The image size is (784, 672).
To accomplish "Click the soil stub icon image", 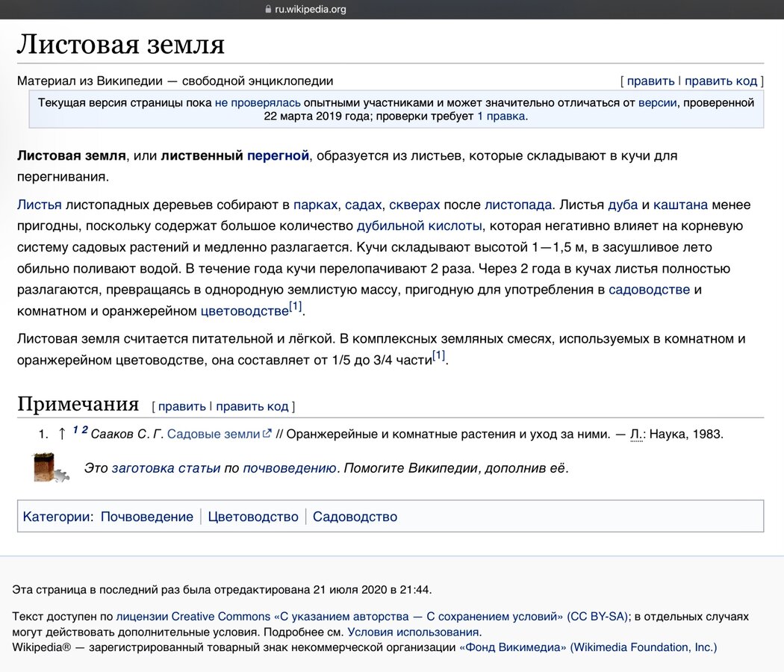I will [51, 468].
